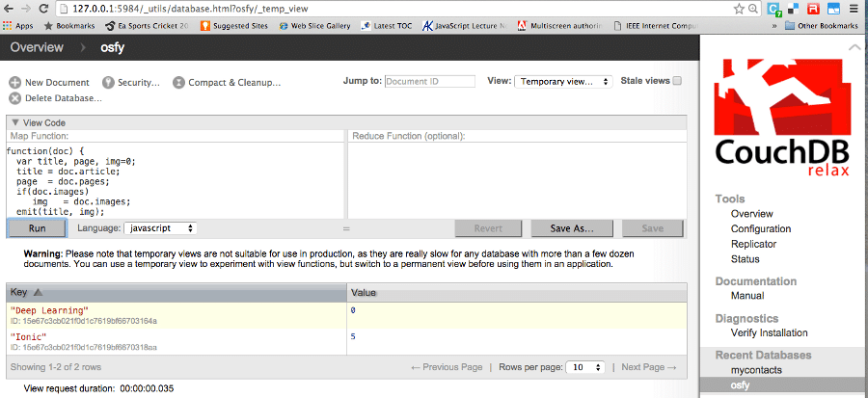
Task: Click the Compact & Cleanup icon
Action: 178,83
